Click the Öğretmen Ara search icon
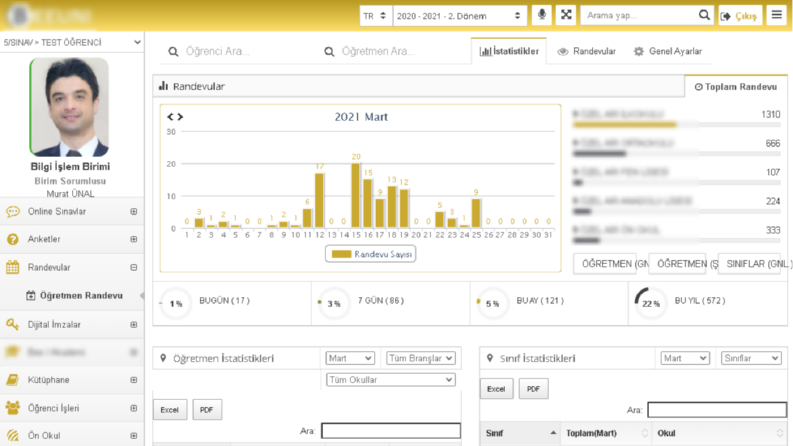This screenshot has height=446, width=793. pos(329,52)
